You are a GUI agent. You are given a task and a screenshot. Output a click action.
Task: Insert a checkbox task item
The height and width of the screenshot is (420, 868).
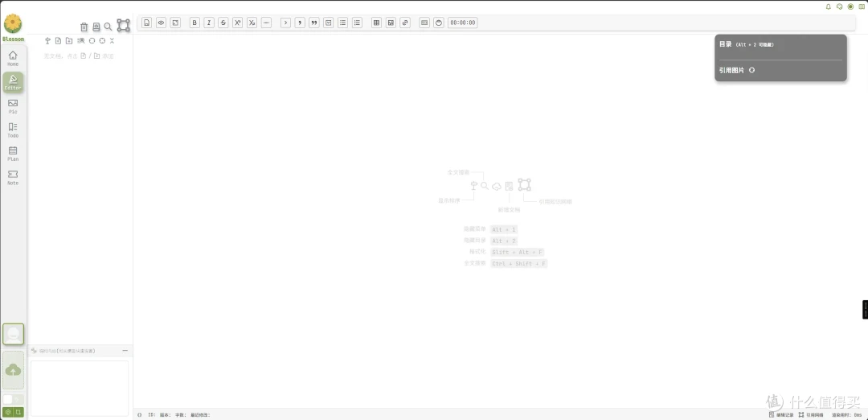(x=329, y=23)
